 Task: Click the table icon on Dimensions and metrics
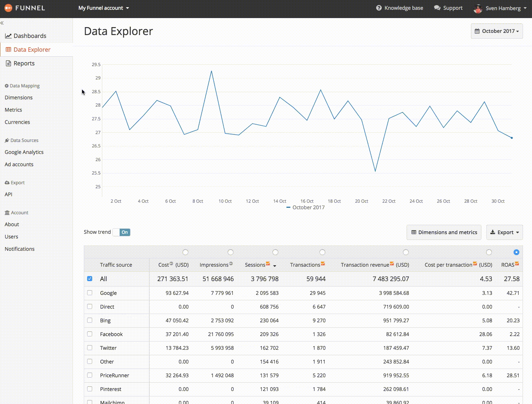[x=414, y=232]
